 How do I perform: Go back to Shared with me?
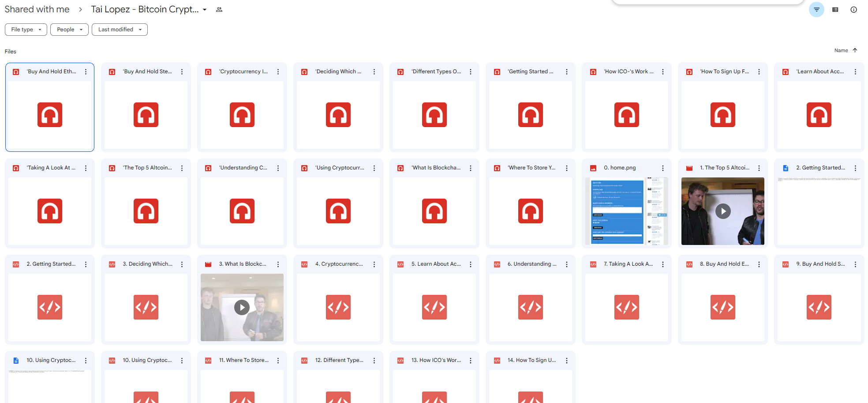[37, 9]
